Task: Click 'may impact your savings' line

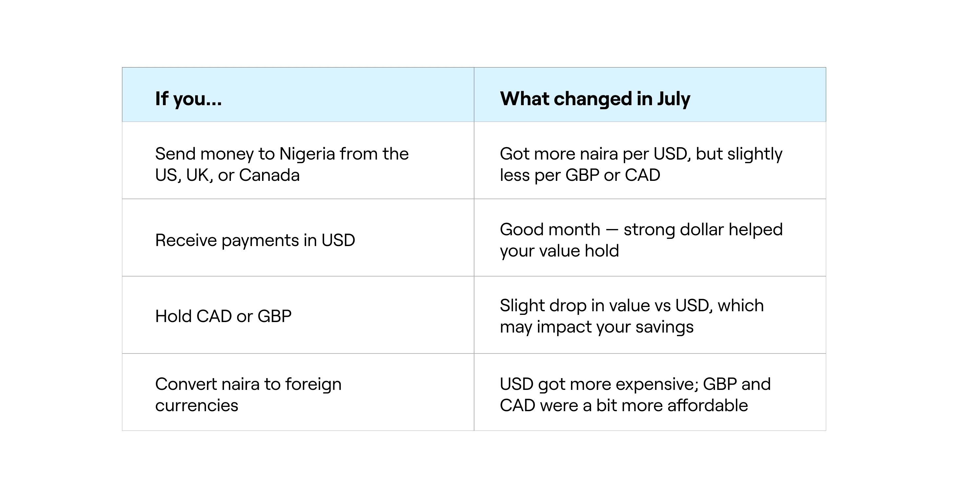Action: [597, 327]
